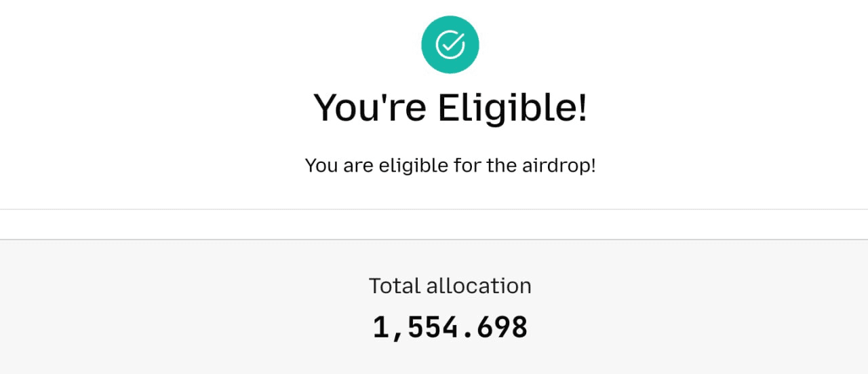Click the word "allocation" in the gray panel
This screenshot has width=868, height=374.
tap(479, 286)
